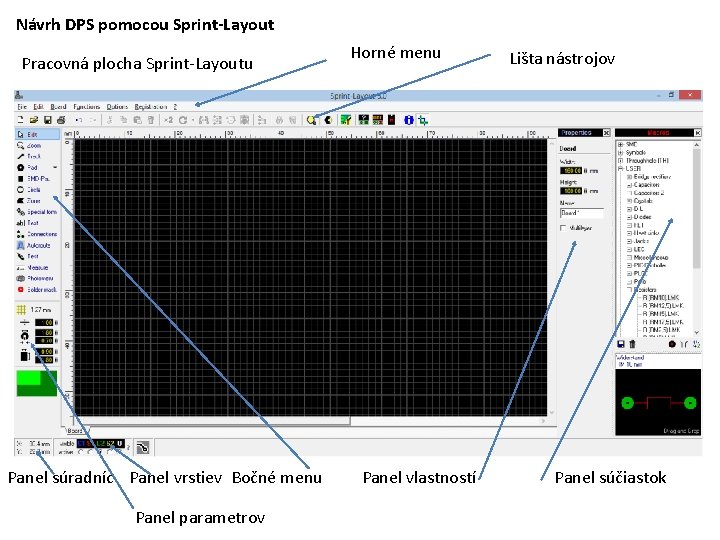The image size is (720, 540).
Task: Open the Rotate angle dropdown arrow
Action: click(193, 120)
